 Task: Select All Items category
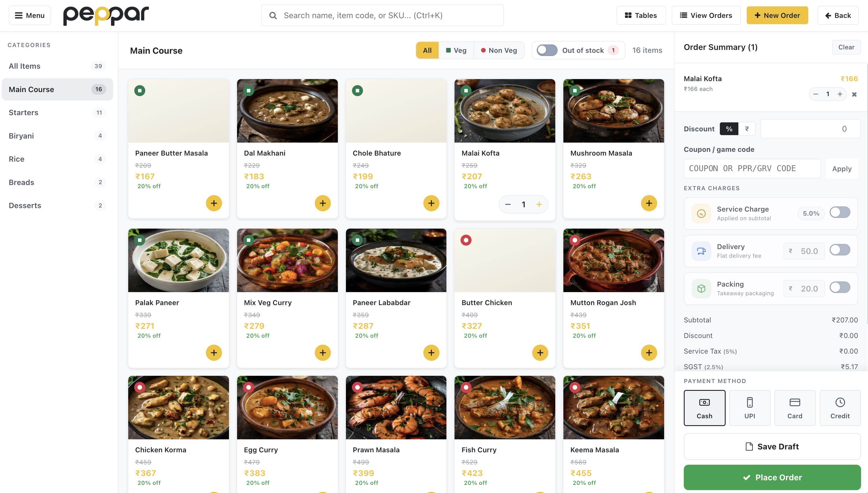click(x=57, y=66)
